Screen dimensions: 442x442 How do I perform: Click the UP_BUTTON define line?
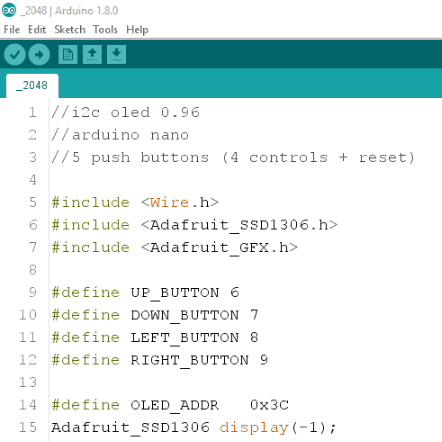pos(145,292)
